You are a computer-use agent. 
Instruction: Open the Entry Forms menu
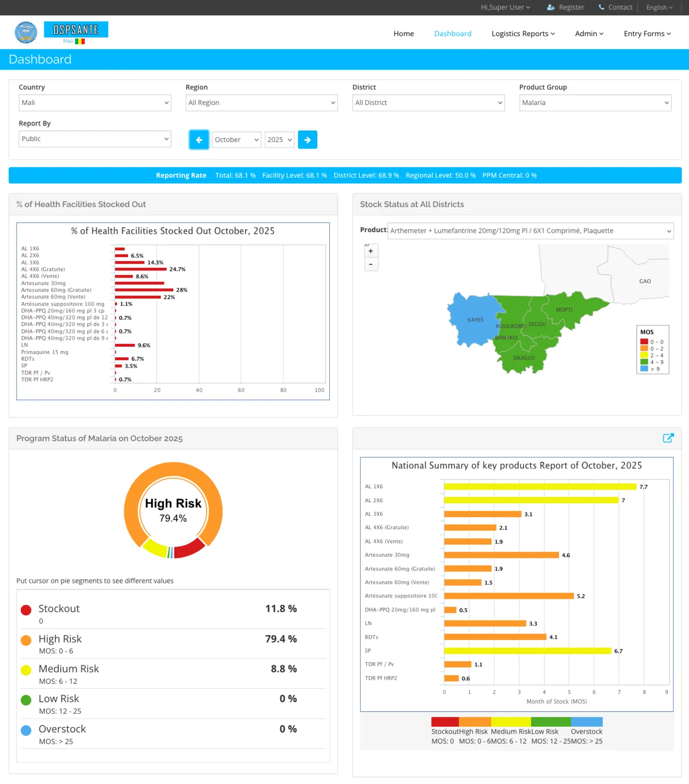click(647, 33)
